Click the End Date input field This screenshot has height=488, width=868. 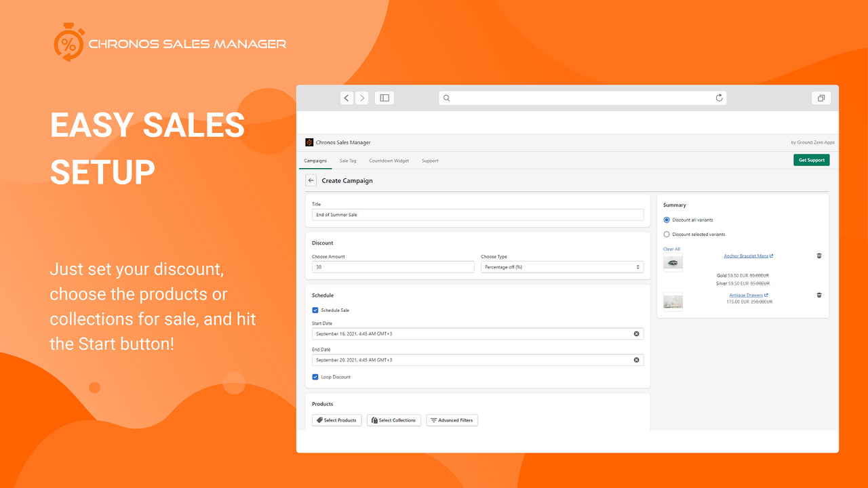coord(477,360)
